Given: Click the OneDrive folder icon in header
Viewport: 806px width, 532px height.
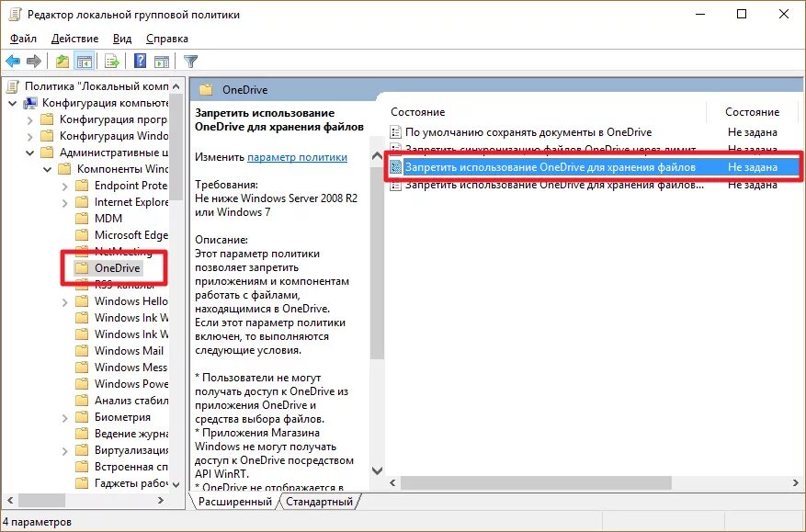Looking at the screenshot, I should [x=206, y=89].
